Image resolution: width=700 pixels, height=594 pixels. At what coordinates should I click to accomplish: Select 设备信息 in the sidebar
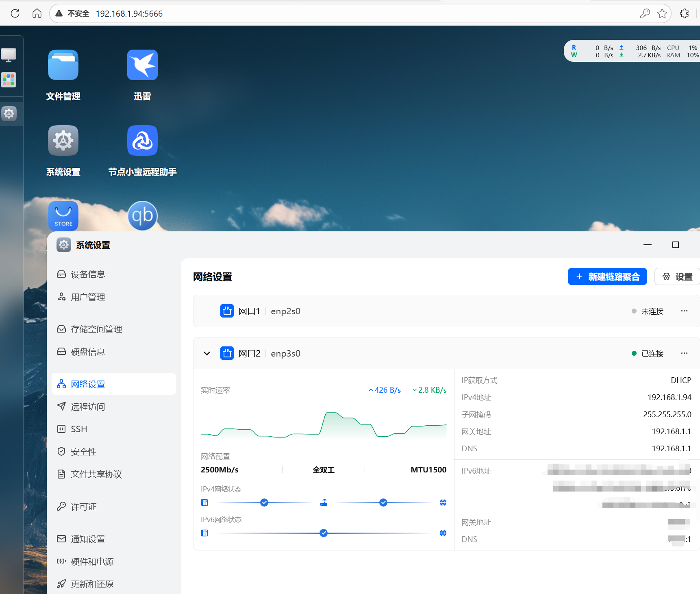point(88,274)
